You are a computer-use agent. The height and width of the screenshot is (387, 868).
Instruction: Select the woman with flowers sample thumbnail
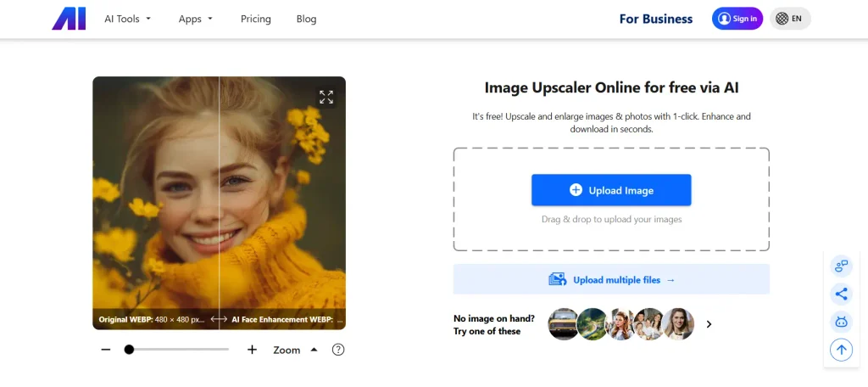(620, 324)
